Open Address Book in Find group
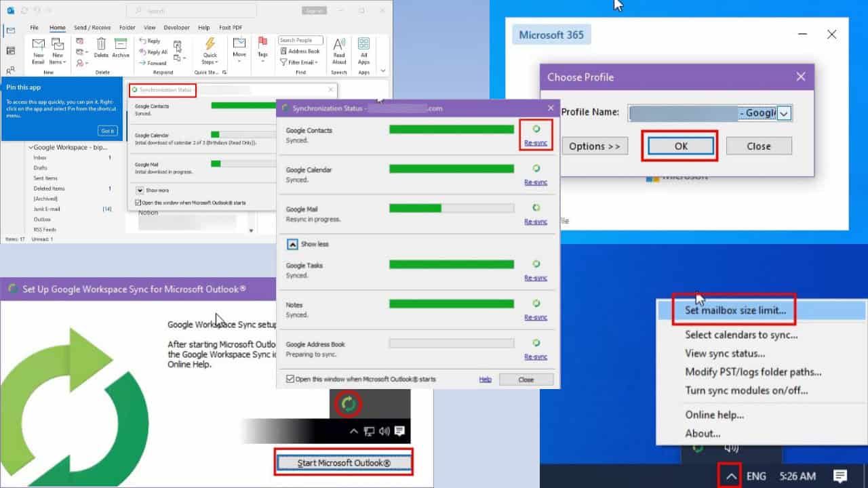 [x=300, y=51]
